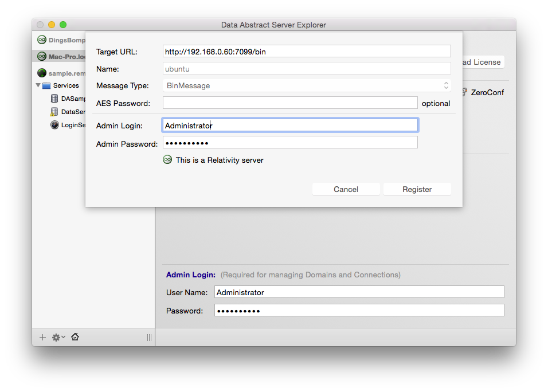Select the DingsBomp server icon in sidebar

(42, 40)
